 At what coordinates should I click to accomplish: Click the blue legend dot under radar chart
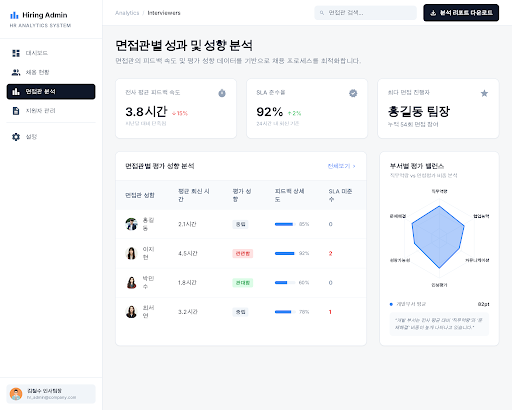coord(391,304)
